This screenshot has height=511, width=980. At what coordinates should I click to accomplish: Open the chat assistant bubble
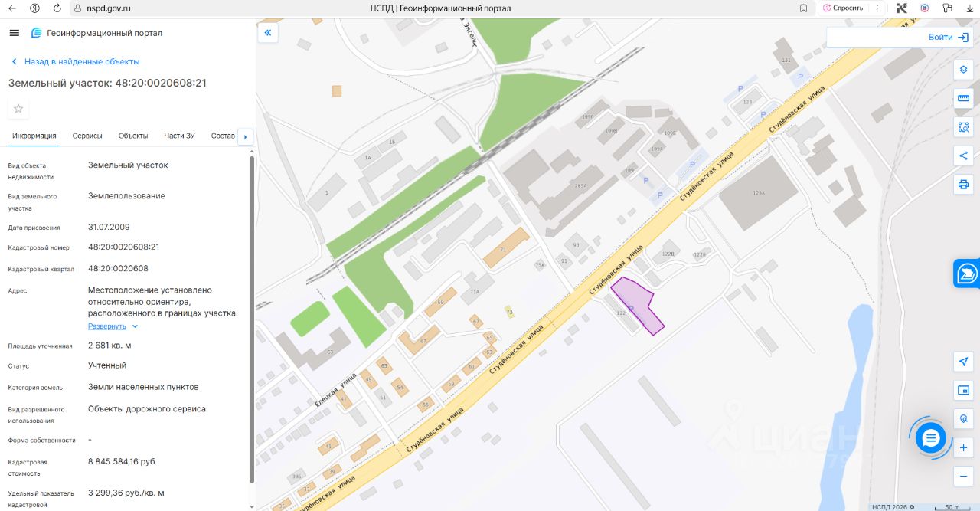[x=931, y=438]
